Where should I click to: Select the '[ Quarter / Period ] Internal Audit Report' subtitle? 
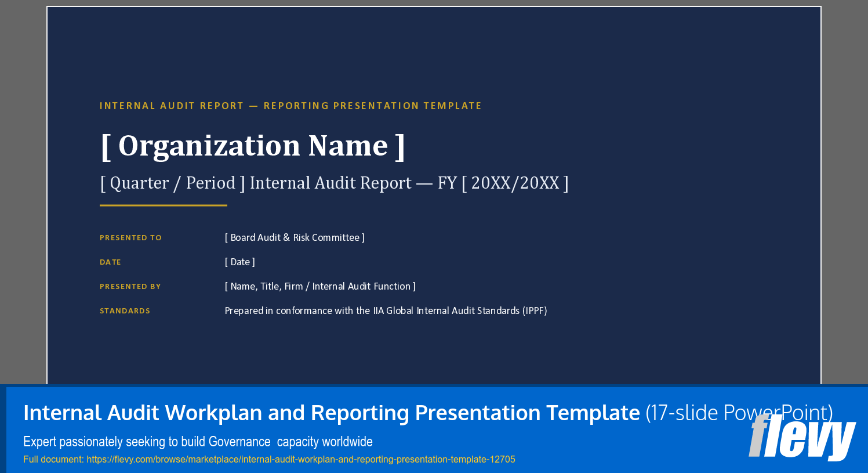pyautogui.click(x=334, y=183)
